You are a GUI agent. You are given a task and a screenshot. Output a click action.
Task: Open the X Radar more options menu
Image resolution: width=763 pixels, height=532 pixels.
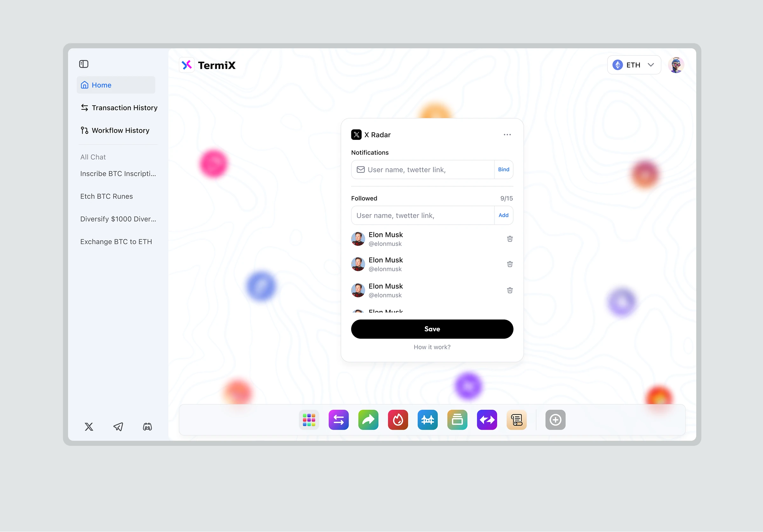(x=507, y=134)
